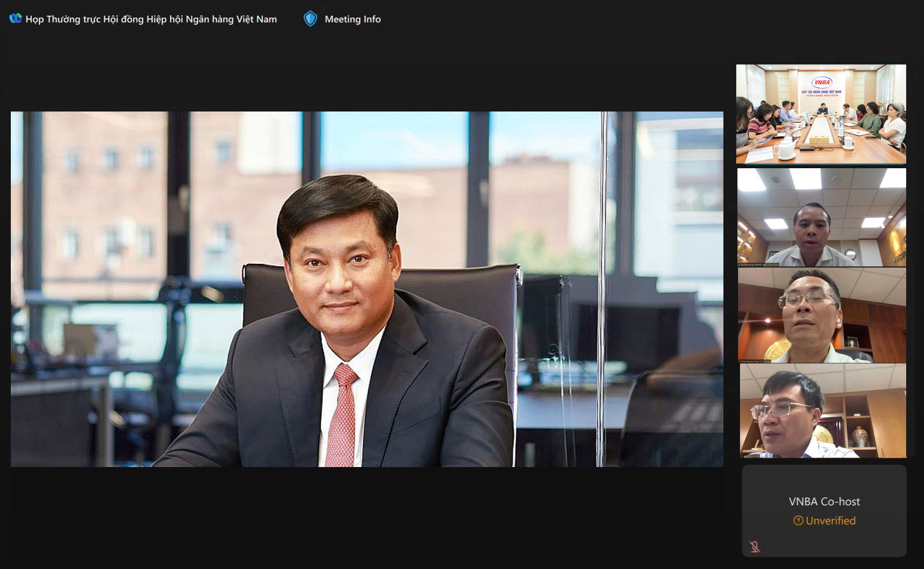Select the VNBA Co-host participant tile
This screenshot has height=569, width=924.
point(824,510)
